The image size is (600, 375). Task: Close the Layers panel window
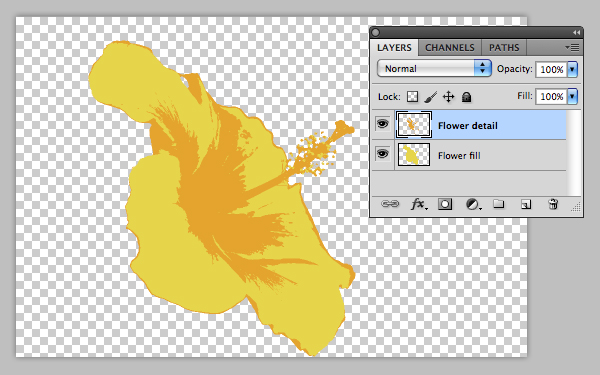(375, 33)
